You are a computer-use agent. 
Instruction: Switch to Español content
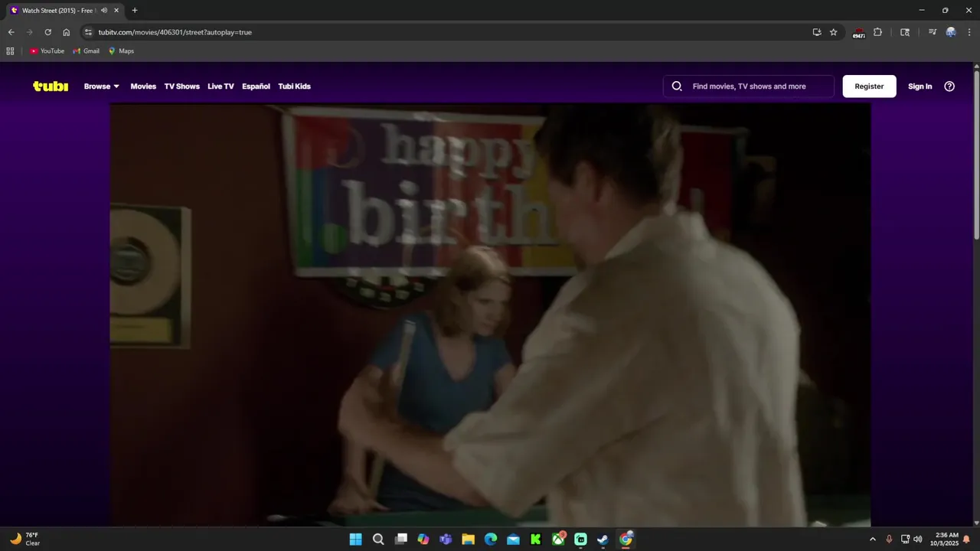tap(256, 86)
